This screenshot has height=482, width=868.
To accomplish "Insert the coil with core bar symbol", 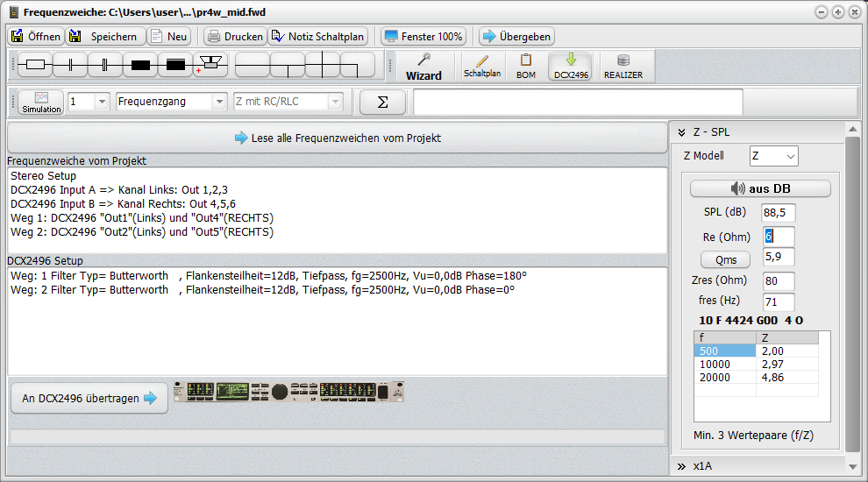I will coord(175,66).
